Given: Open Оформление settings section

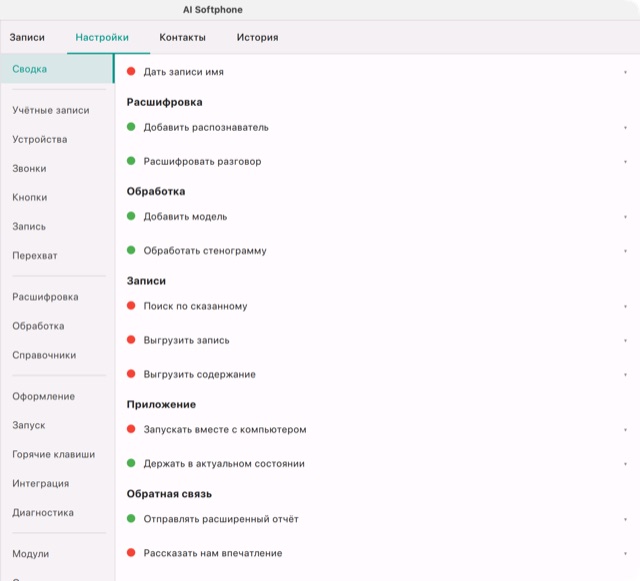Looking at the screenshot, I should 43,396.
